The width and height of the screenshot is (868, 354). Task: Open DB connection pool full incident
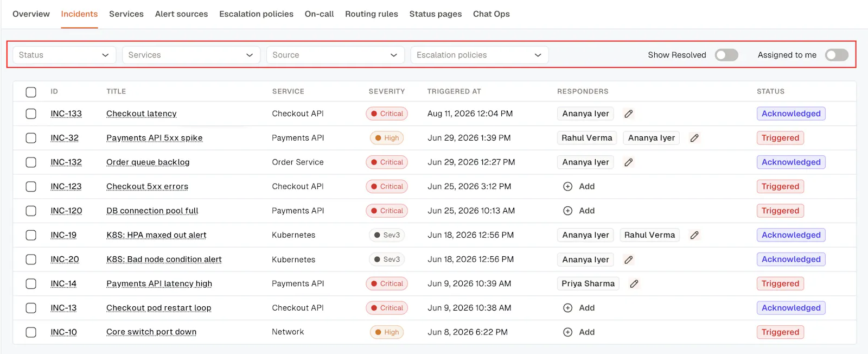coord(152,211)
